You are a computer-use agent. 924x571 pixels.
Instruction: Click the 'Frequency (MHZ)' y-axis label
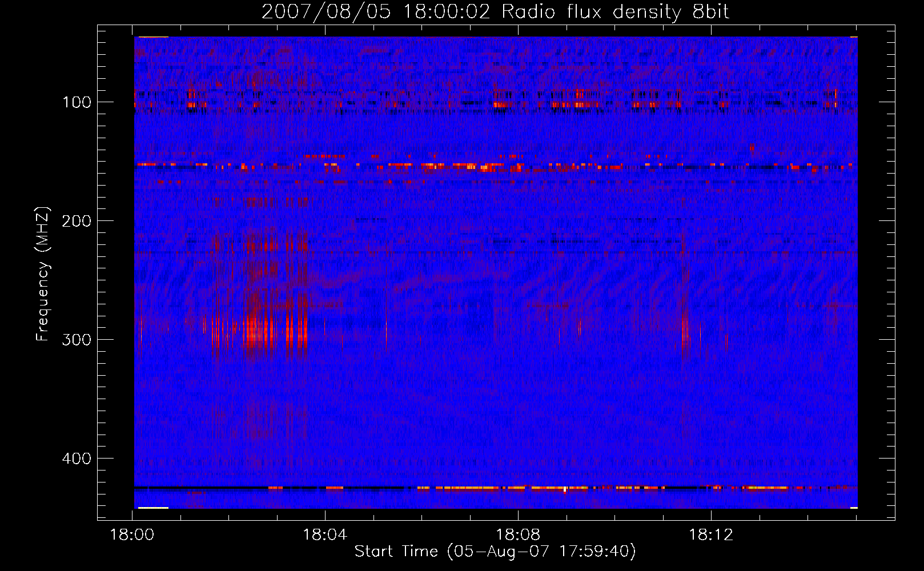pos(43,274)
